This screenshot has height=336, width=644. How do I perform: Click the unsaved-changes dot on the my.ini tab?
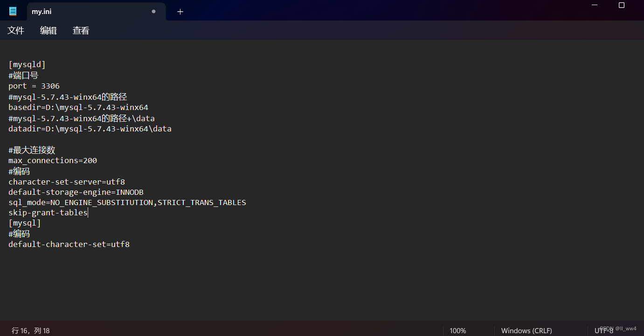pyautogui.click(x=153, y=12)
